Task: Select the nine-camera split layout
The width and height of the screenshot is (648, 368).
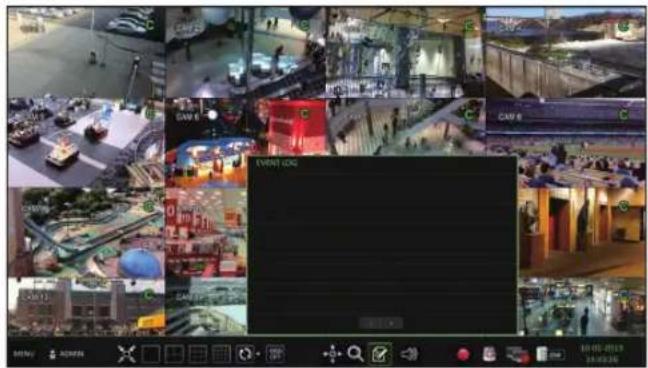Action: (x=198, y=354)
